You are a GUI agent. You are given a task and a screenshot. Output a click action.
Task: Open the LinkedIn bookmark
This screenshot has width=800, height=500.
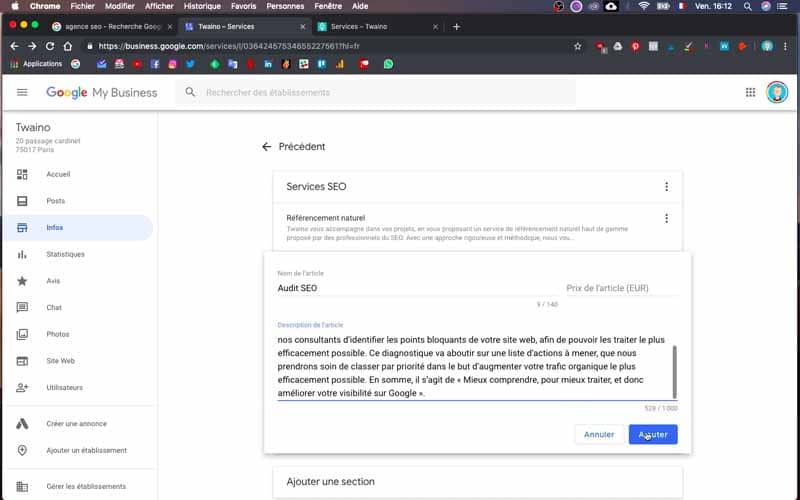coord(268,64)
